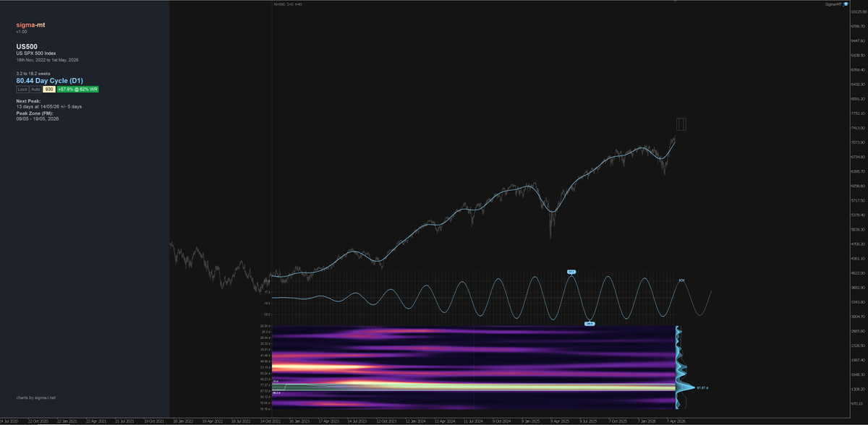
Task: Click the 09/05 - 19/05, 2026 date range
Action: (x=38, y=119)
